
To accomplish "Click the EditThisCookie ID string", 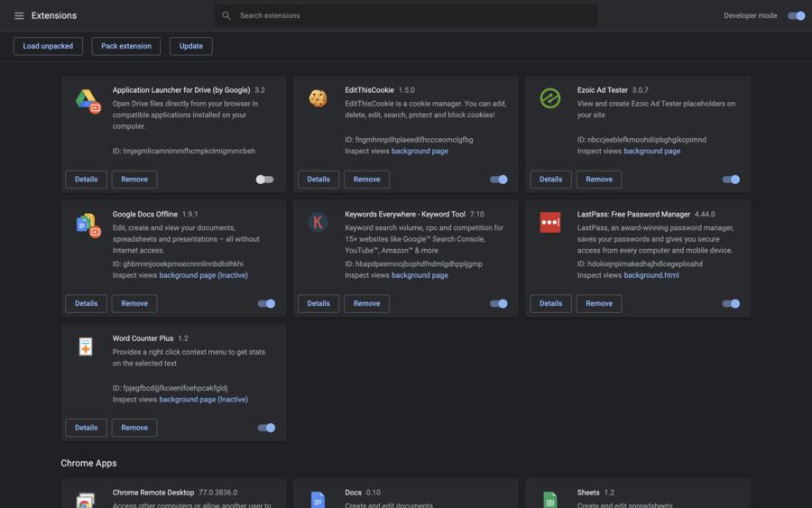I will (x=409, y=140).
